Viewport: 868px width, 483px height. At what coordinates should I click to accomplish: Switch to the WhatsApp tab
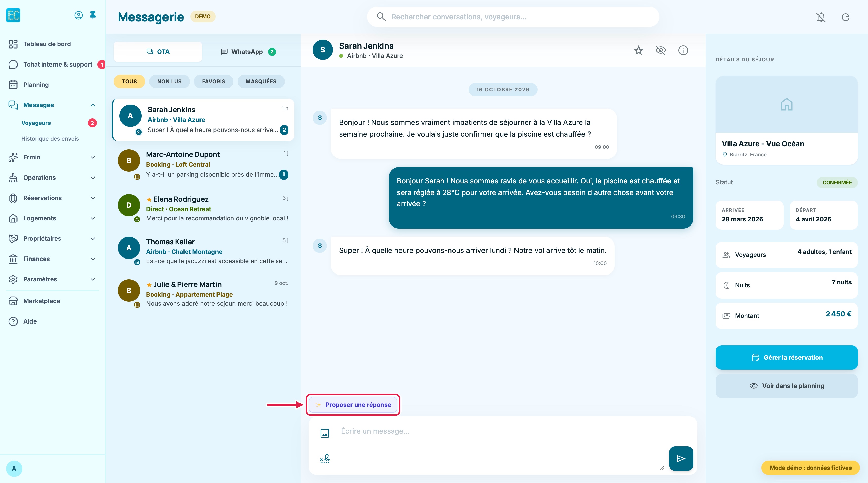[248, 52]
